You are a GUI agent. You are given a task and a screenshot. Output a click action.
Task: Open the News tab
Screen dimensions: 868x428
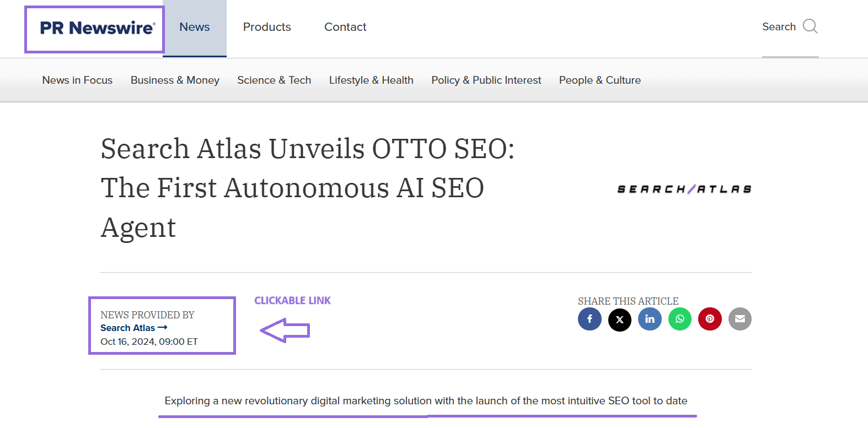point(195,27)
